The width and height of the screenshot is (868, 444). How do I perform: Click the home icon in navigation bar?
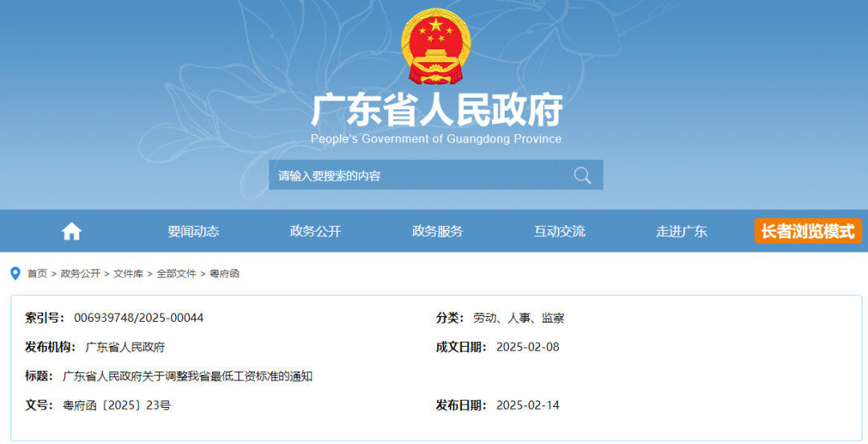pos(72,232)
